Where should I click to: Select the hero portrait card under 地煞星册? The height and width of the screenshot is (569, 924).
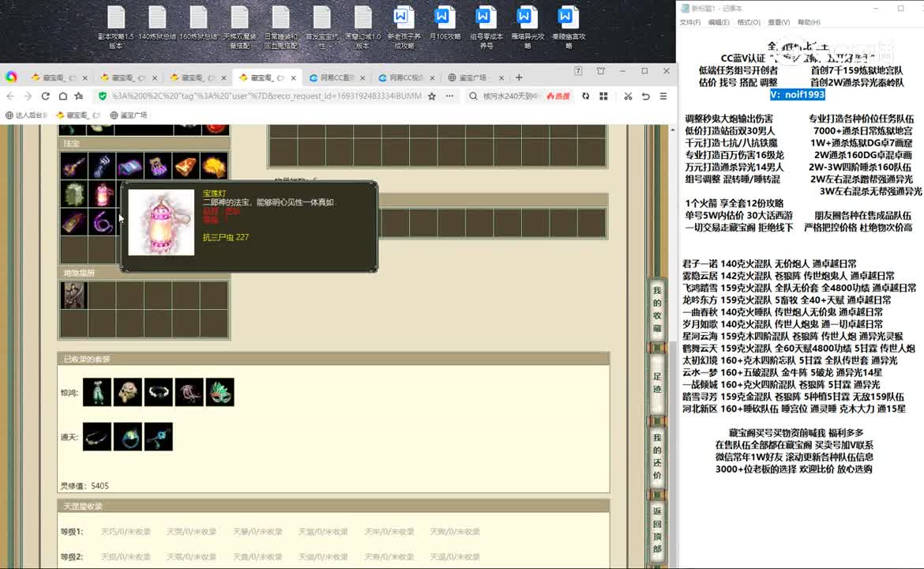(x=73, y=296)
